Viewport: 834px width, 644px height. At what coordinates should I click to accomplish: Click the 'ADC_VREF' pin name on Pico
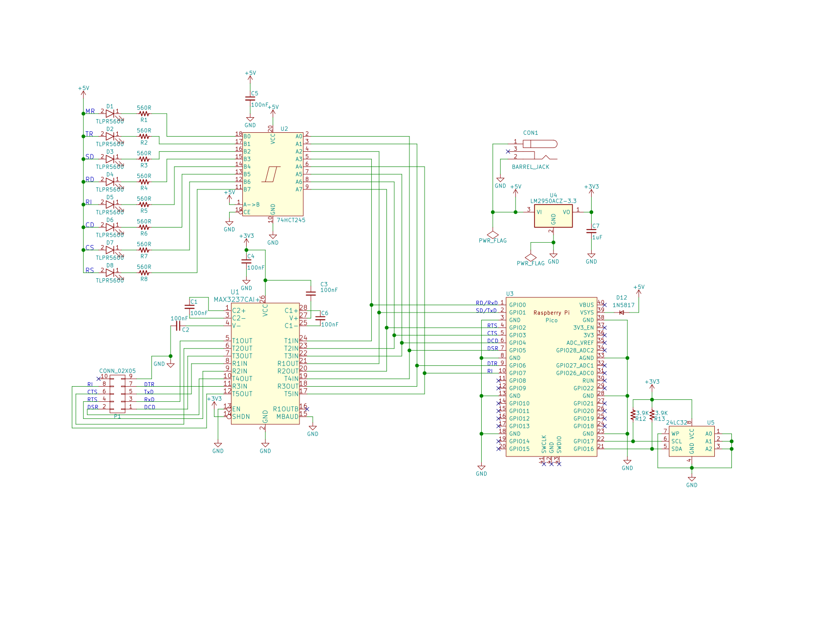point(580,343)
